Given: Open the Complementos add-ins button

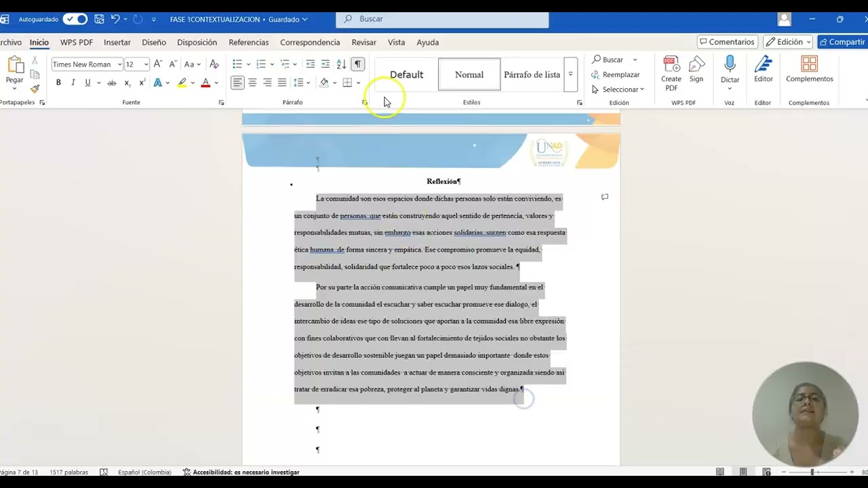Looking at the screenshot, I should pyautogui.click(x=810, y=69).
